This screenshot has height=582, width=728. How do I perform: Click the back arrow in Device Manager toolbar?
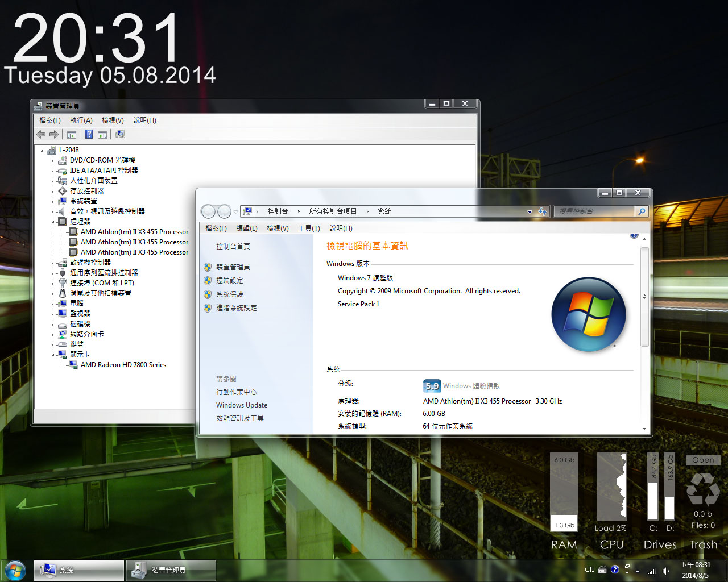41,135
